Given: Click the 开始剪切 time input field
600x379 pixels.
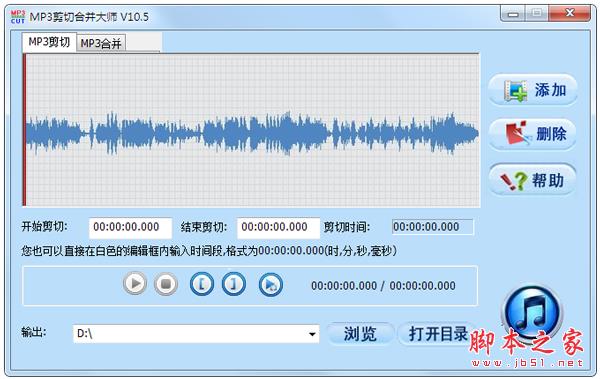Looking at the screenshot, I should click(130, 227).
